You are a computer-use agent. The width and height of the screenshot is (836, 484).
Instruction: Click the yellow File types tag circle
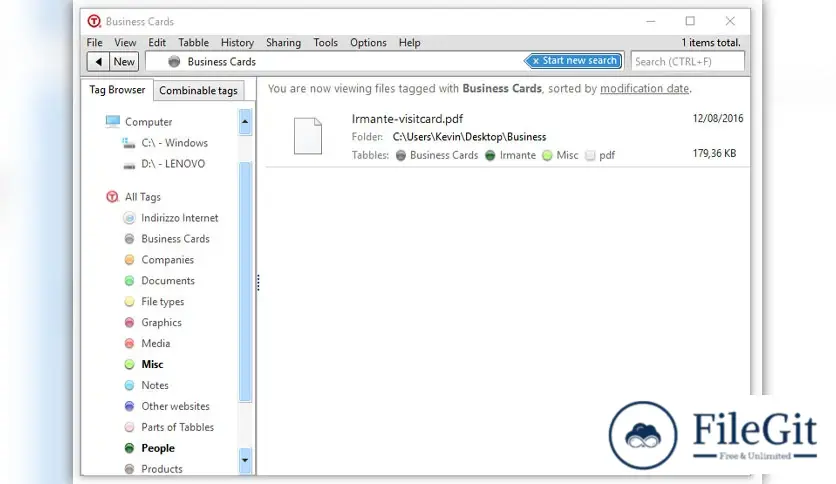(x=129, y=302)
